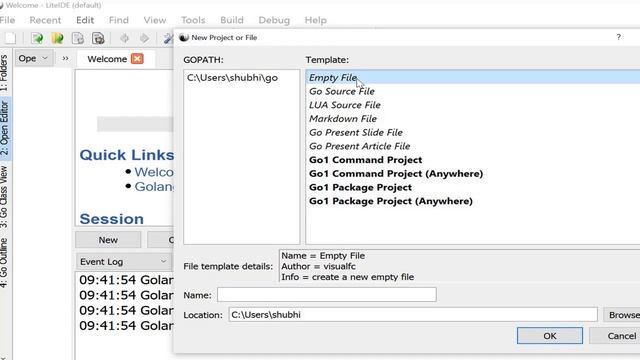Select Go1 Command Project (Anywhere) template
The height and width of the screenshot is (360, 640).
click(396, 173)
